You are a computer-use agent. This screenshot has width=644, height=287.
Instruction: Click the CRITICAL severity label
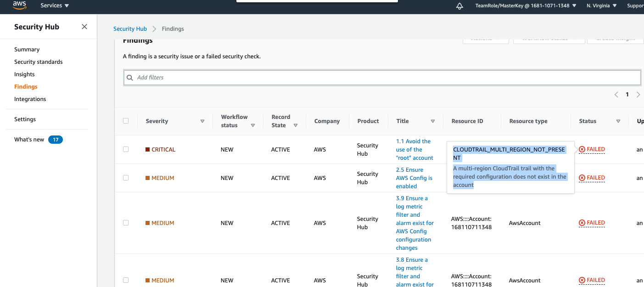click(x=160, y=150)
